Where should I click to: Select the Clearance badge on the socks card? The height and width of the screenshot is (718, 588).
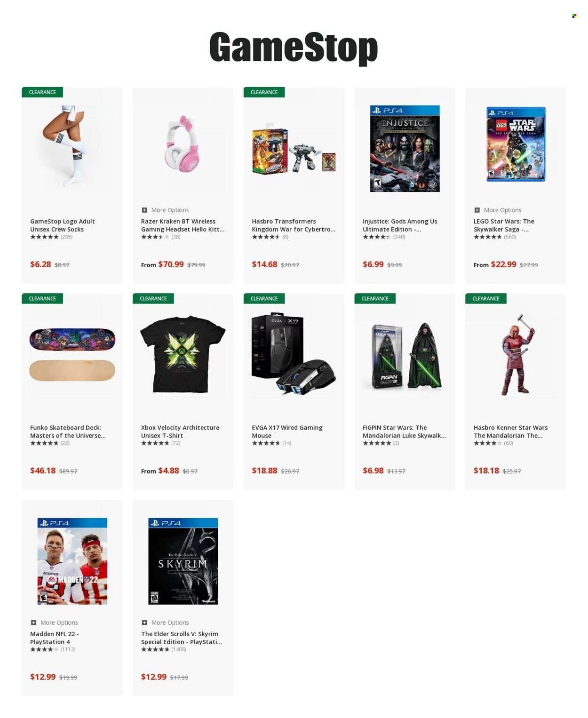(x=42, y=92)
